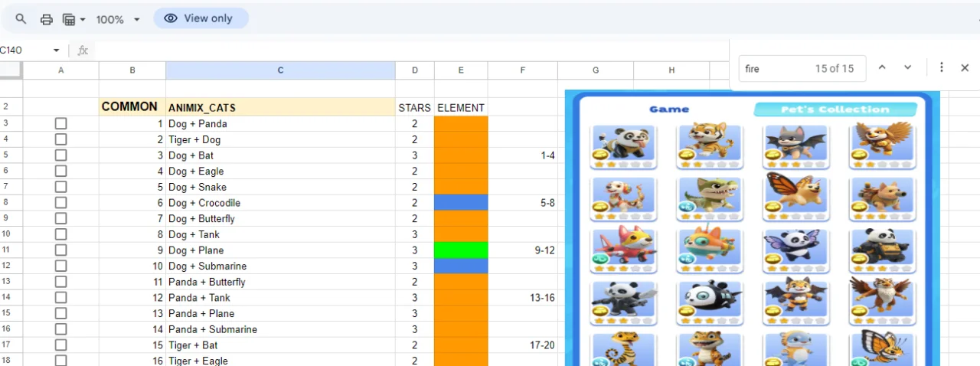Click the cell reading Tiger + Bat
This screenshot has height=366, width=980.
pyautogui.click(x=280, y=345)
